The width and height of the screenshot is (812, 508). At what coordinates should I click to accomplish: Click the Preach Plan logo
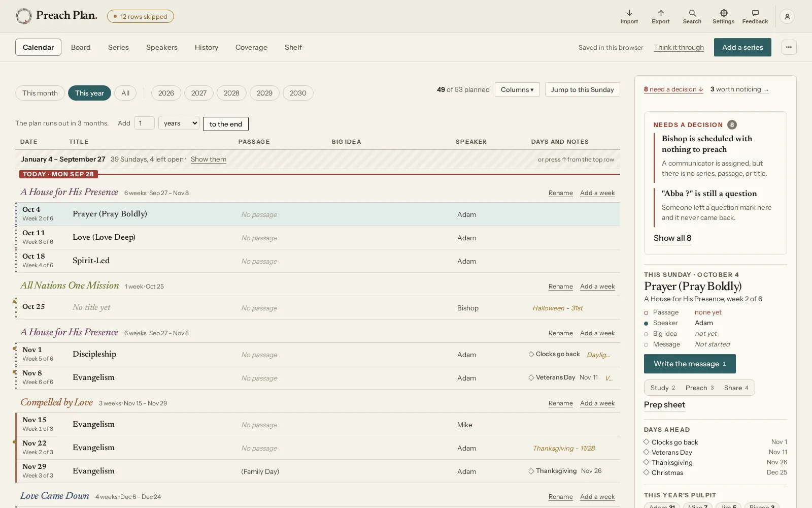tap(56, 16)
